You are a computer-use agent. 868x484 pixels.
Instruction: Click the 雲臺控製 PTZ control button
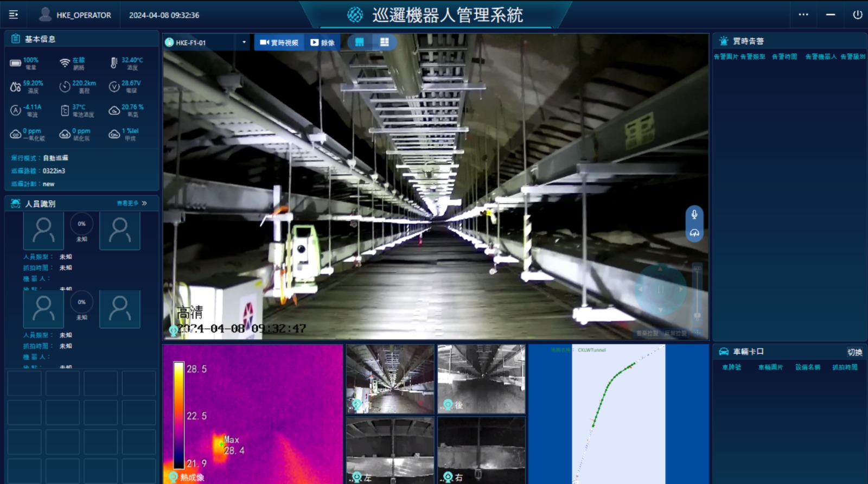[647, 333]
